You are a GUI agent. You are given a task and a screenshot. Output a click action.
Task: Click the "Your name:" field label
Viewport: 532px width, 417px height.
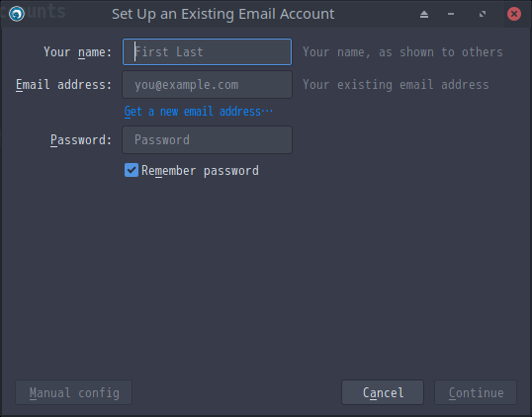tap(78, 52)
